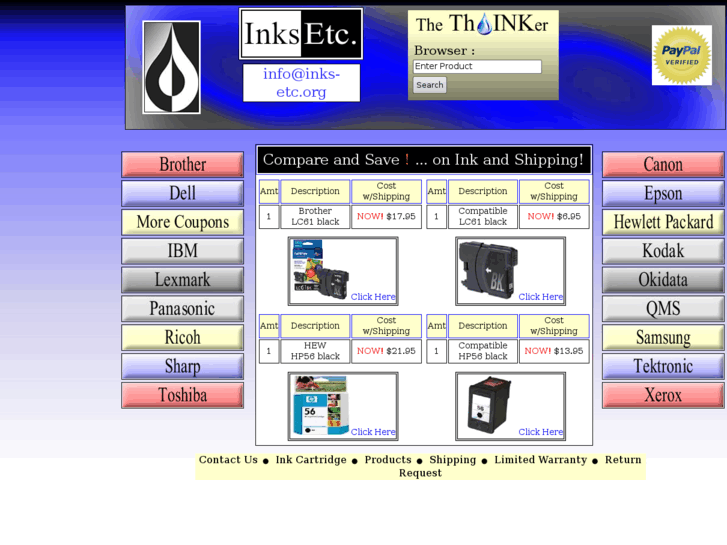Open the Limited Warranty footer link
The image size is (727, 545).
click(x=541, y=460)
